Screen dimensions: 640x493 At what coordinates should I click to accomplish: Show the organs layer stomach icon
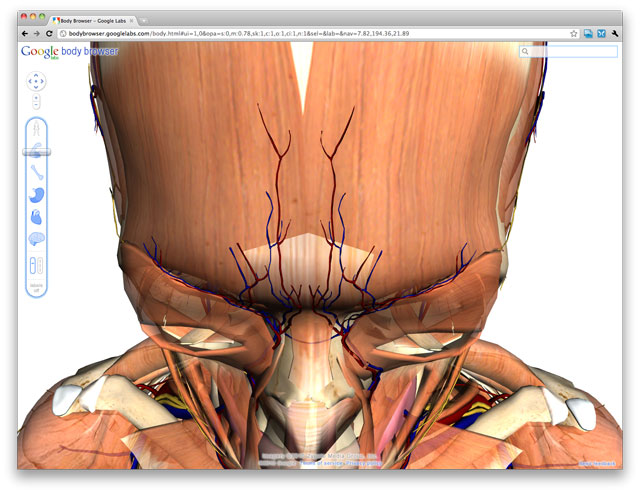36,193
